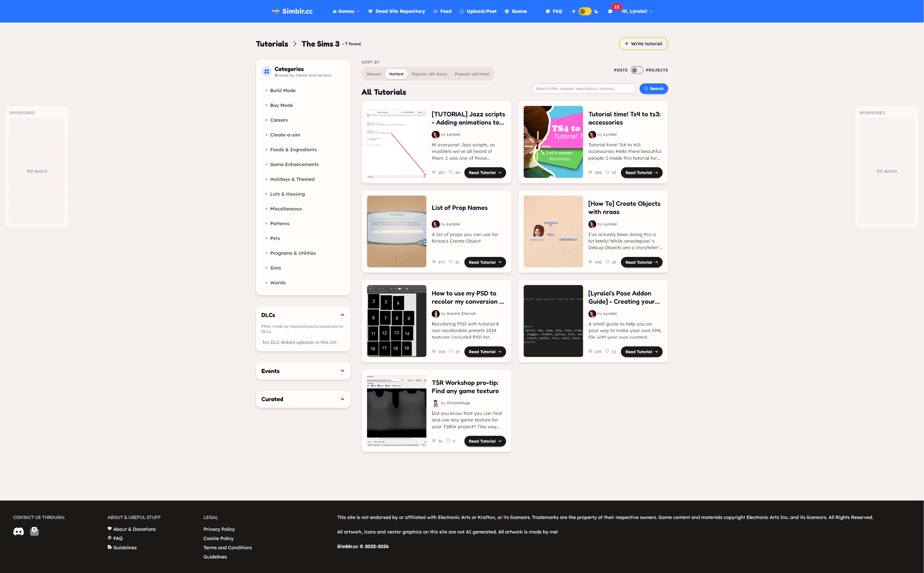Go to Upload/Post
The height and width of the screenshot is (573, 924).
(x=478, y=11)
